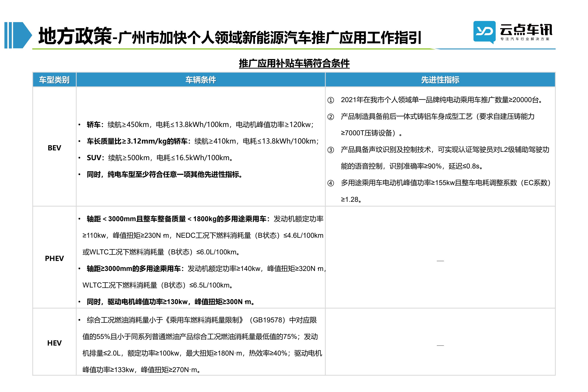
Task: Select the 轴距≥3000mm的多用途乘用车 bullet
Action: [202, 269]
